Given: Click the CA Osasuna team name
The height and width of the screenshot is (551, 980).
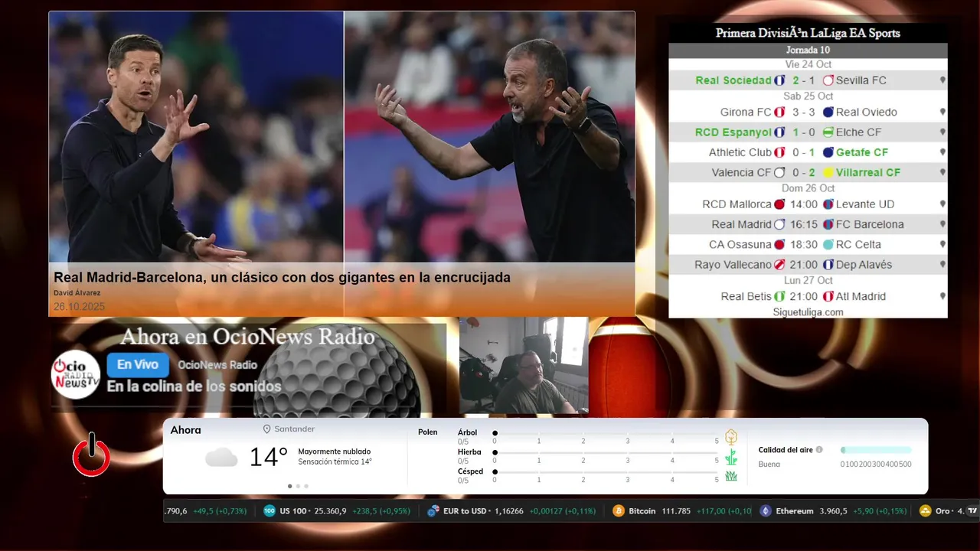Looking at the screenshot, I should pos(740,245).
